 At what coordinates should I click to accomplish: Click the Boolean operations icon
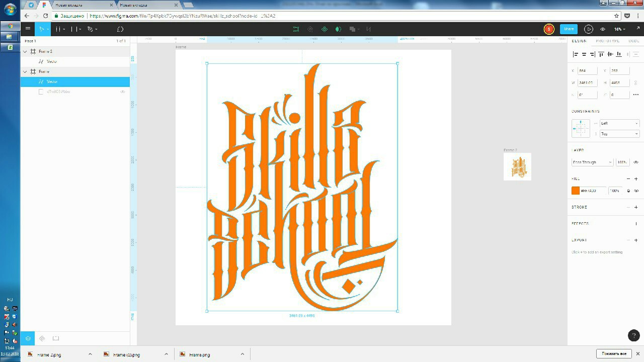[352, 29]
